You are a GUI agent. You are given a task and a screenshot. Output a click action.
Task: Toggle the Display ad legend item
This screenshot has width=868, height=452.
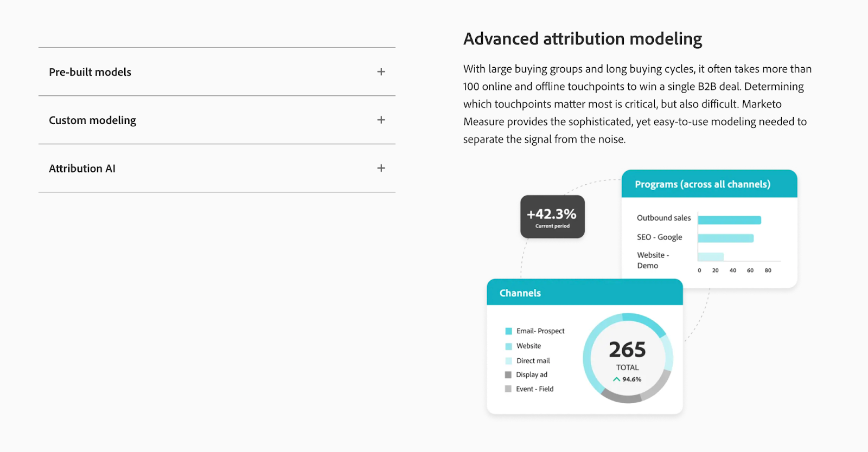tap(532, 374)
